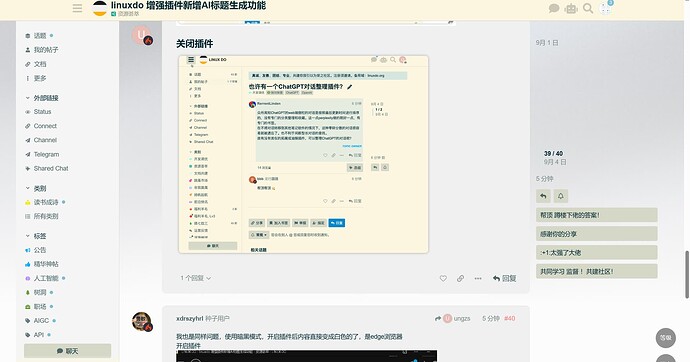Jump to 9月 1 日 timeline start date
The image size is (690, 362).
point(547,43)
